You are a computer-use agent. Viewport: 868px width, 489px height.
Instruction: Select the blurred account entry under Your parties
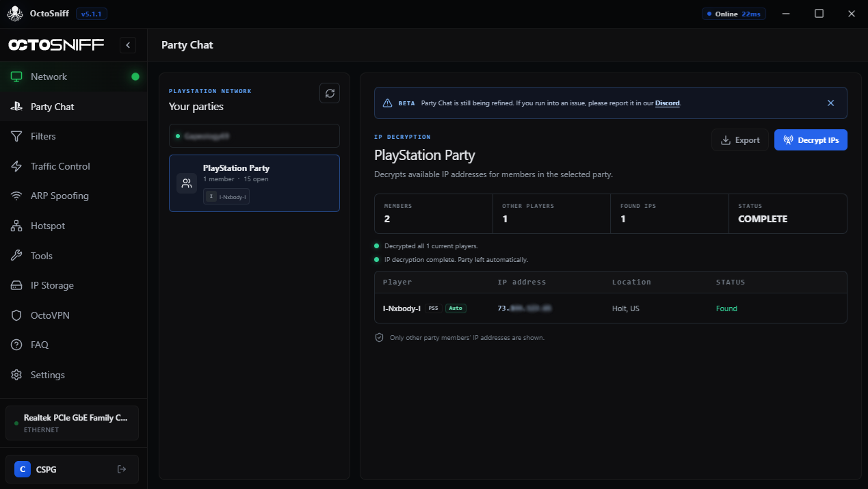[254, 135]
